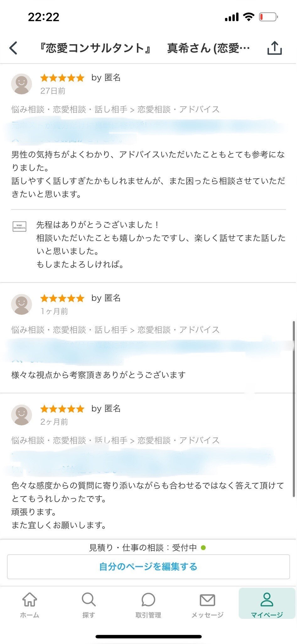Viewport: 297px width, 644px height.
Task: Tap the 見積り・仕事の相談：受付中 status text
Action: [143, 548]
